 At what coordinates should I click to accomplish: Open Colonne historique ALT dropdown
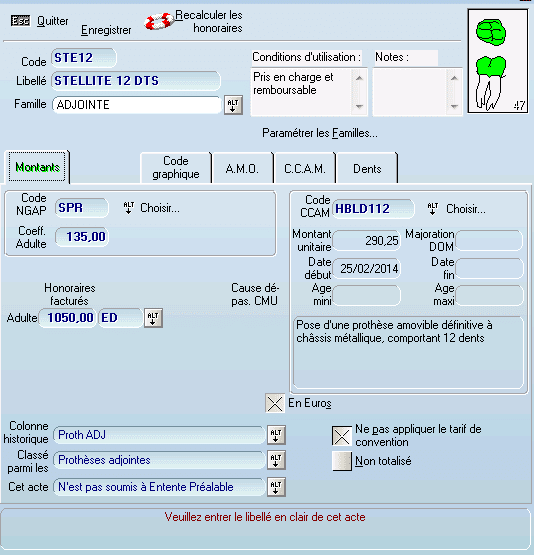(x=276, y=435)
